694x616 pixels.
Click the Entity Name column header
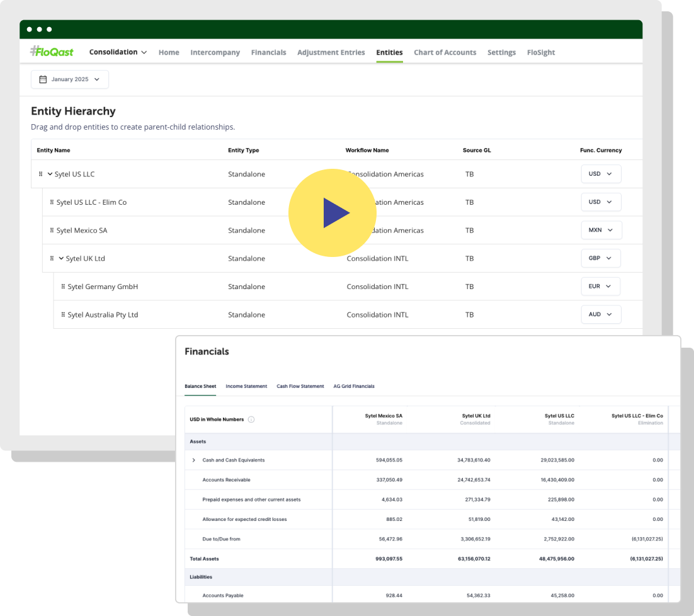(x=54, y=150)
